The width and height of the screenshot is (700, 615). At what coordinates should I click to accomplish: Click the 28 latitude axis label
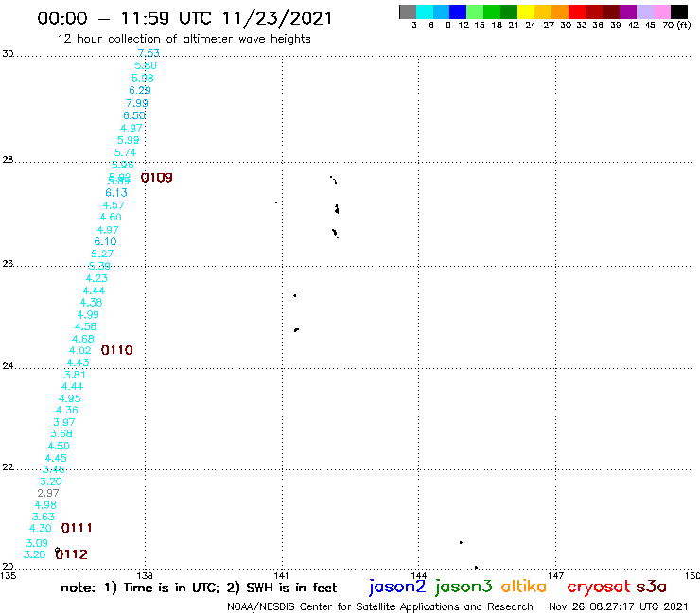8,160
